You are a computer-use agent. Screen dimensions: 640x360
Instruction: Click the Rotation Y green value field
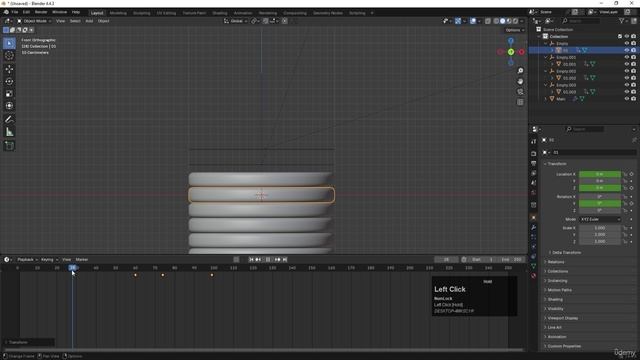[600, 203]
